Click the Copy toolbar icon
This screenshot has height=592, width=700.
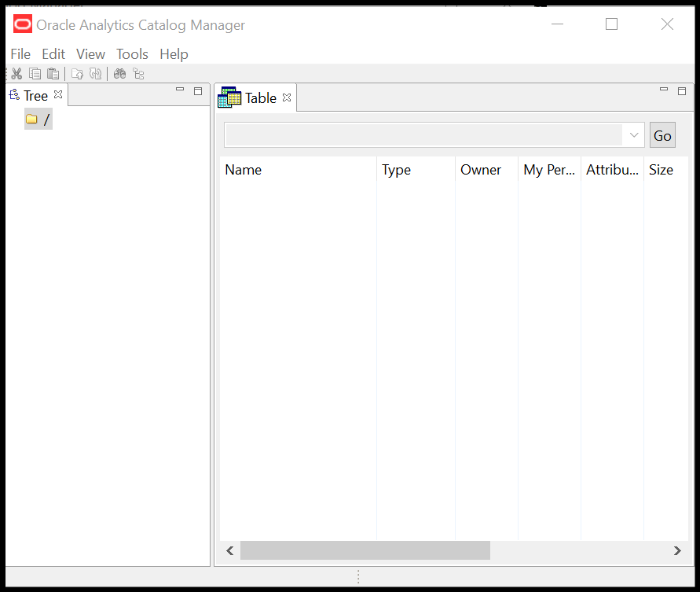click(x=35, y=74)
